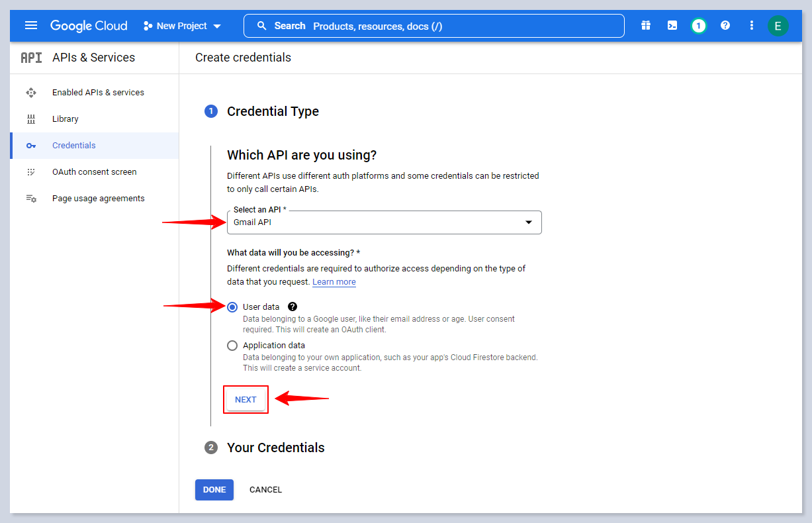Open the gift free trial icon
812x523 pixels.
(x=646, y=26)
